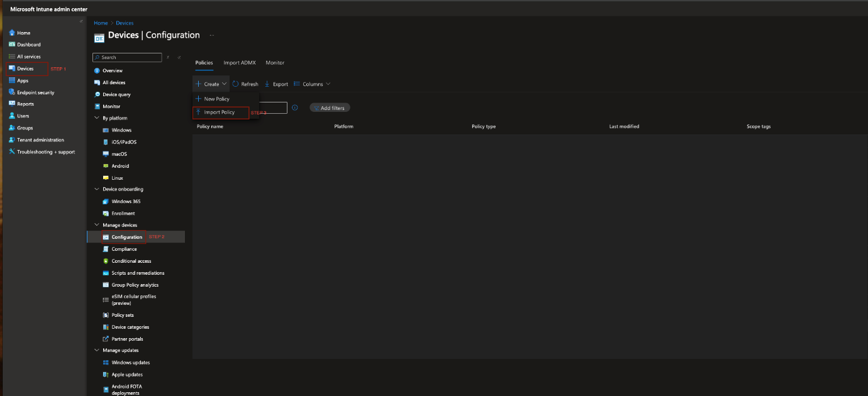Open Group Policy analytics
This screenshot has width=868, height=396.
[x=136, y=285]
